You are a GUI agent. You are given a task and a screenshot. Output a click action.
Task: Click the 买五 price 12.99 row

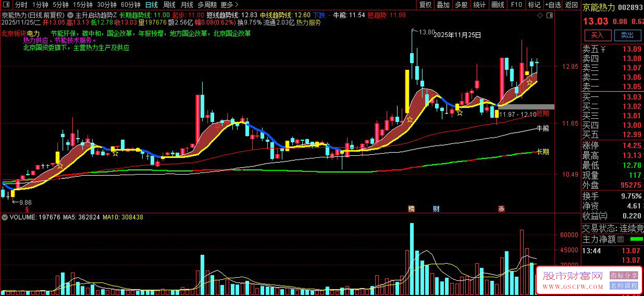(x=613, y=134)
